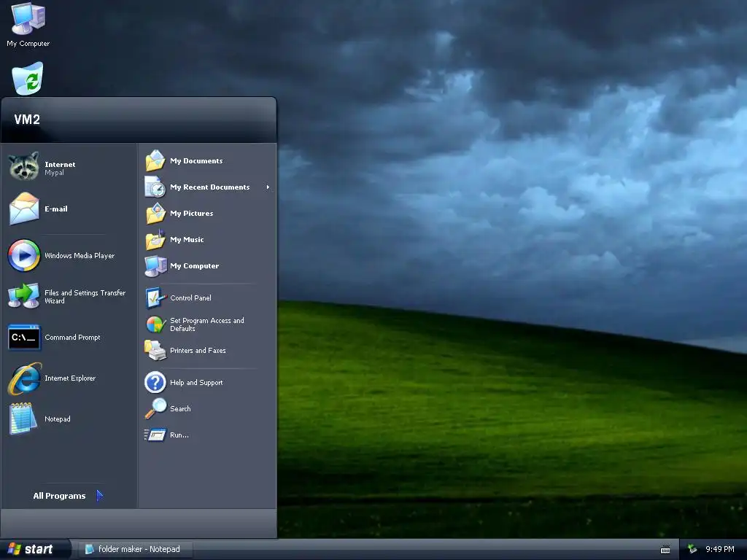The image size is (747, 560).
Task: Open the Printers and Faxes icon
Action: pyautogui.click(x=155, y=351)
